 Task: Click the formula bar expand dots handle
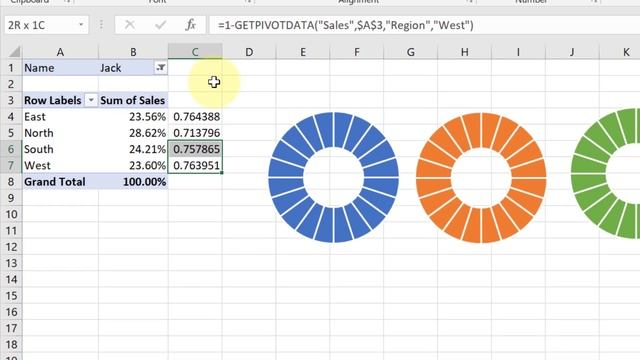pos(101,25)
